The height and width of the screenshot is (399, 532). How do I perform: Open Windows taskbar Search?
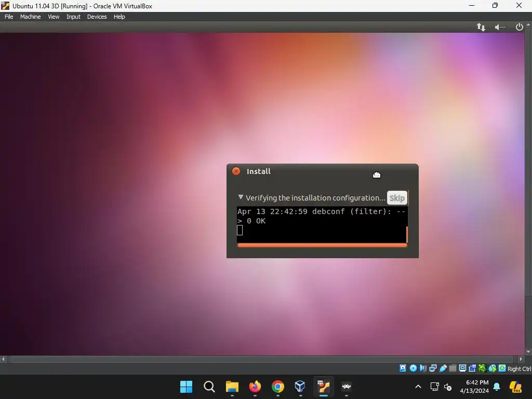(x=209, y=387)
